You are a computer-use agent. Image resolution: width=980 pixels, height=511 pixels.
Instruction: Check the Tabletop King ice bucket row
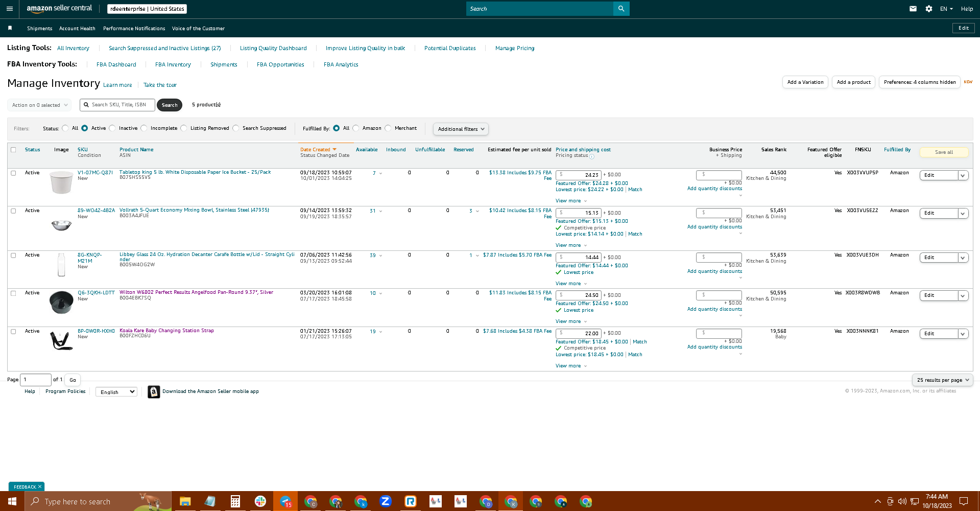pos(13,173)
